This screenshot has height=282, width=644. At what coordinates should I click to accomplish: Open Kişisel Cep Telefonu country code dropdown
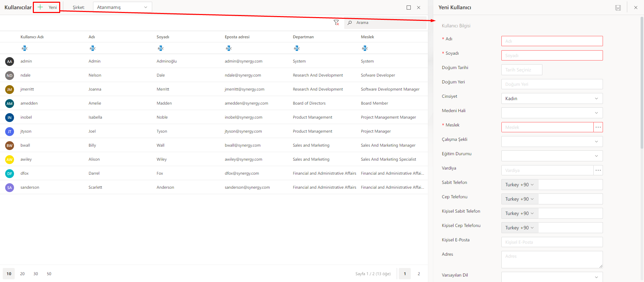pos(520,228)
